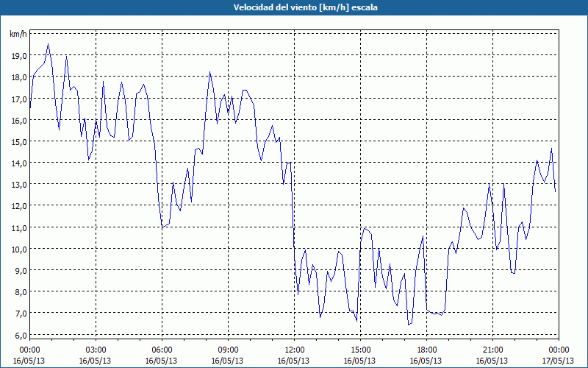Click the 03:00 time axis label
The width and height of the screenshot is (588, 368).
[x=96, y=350]
